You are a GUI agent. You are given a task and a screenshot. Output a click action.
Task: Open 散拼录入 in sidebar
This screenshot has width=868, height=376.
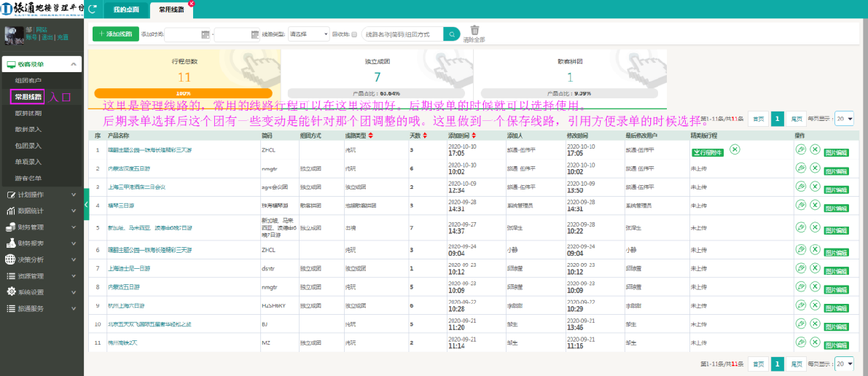pyautogui.click(x=28, y=130)
